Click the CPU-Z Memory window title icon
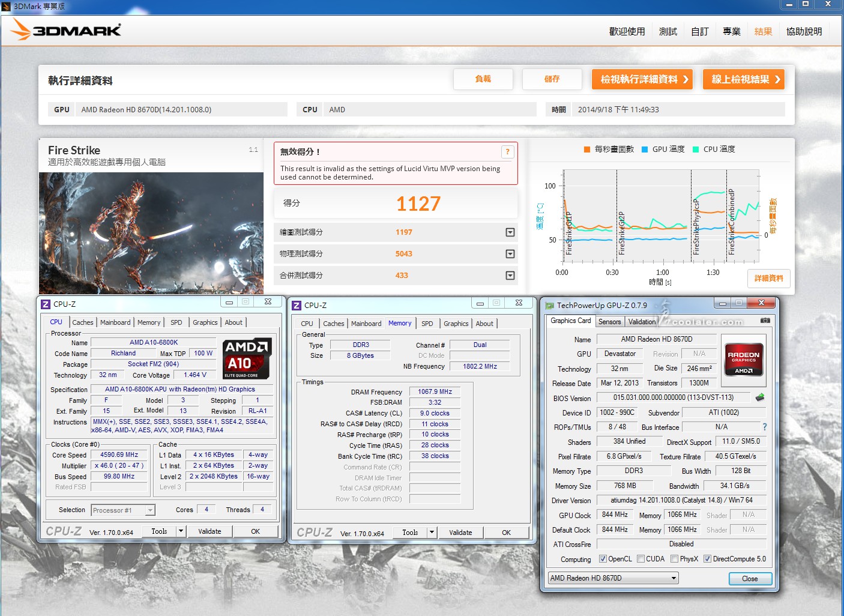Viewport: 844px width, 616px height. 297,305
